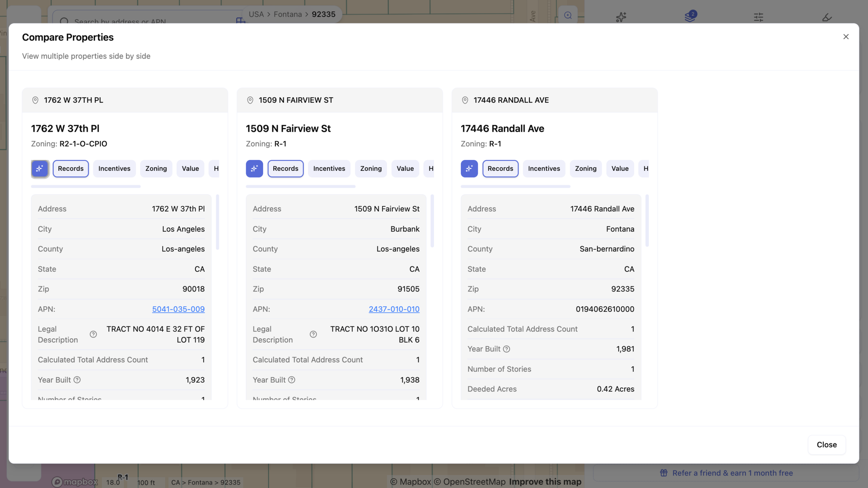868x488 pixels.
Task: Open APN link 5041-035-009
Action: pyautogui.click(x=178, y=309)
